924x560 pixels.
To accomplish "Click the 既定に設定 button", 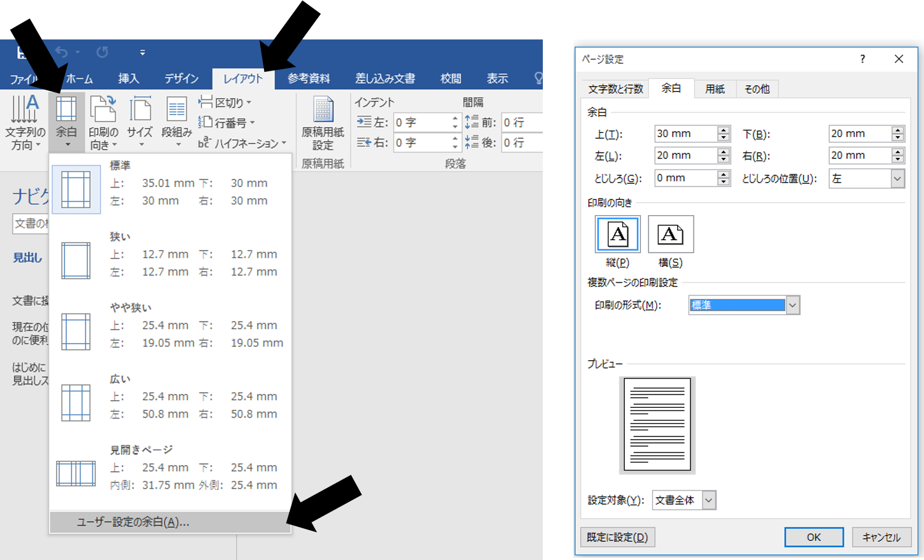I will pos(617,537).
